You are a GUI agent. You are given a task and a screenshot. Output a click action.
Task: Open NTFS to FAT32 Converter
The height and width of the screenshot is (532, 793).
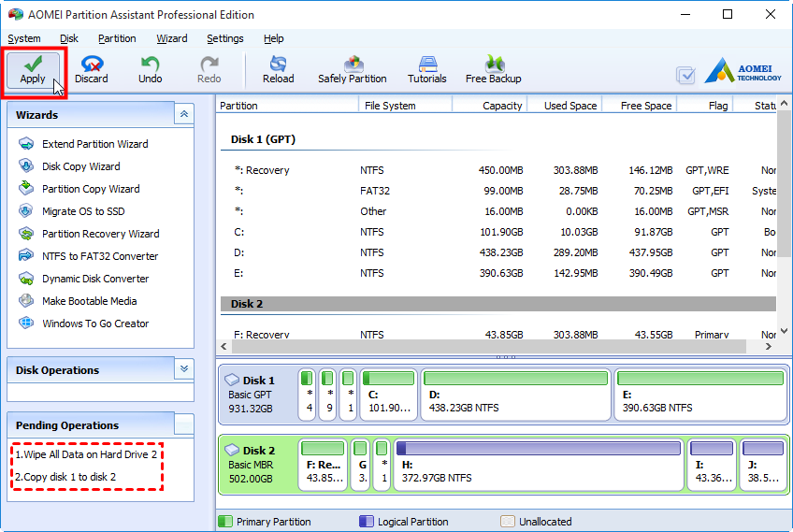(x=99, y=256)
